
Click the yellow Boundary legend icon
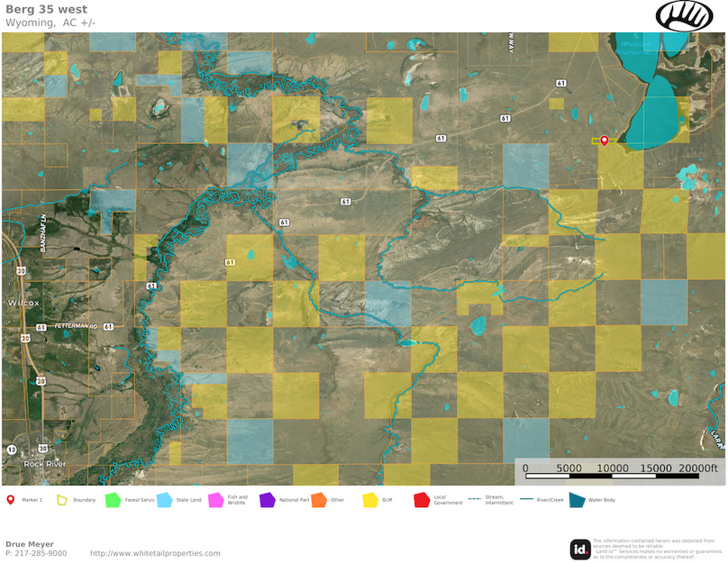(62, 499)
